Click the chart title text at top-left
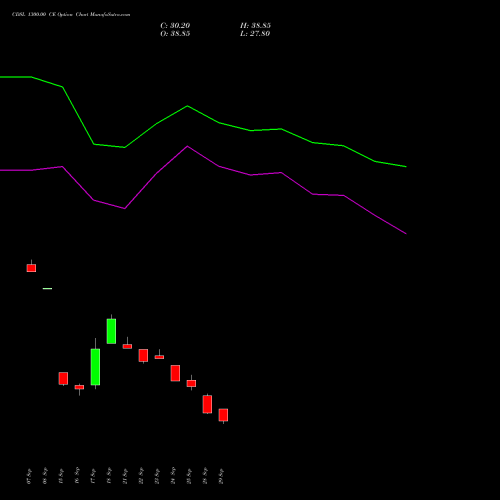 [71, 15]
